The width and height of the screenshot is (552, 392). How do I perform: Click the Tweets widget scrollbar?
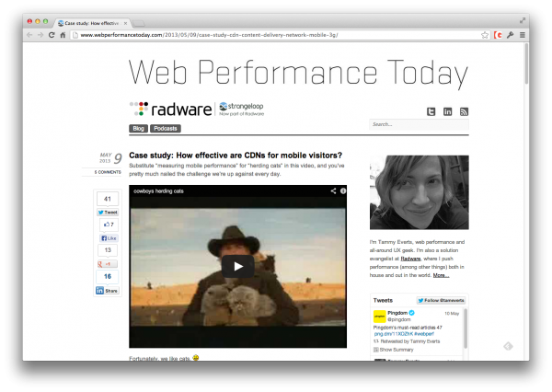[466, 329]
